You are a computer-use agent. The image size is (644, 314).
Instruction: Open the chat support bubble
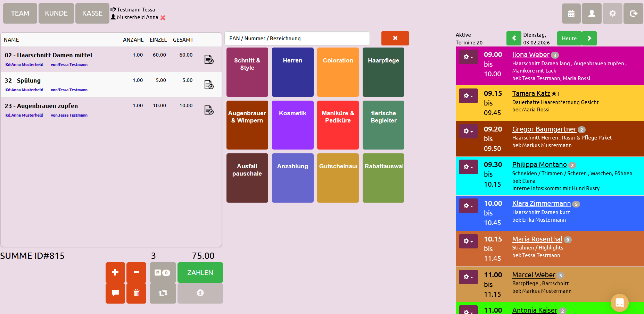[x=619, y=303]
